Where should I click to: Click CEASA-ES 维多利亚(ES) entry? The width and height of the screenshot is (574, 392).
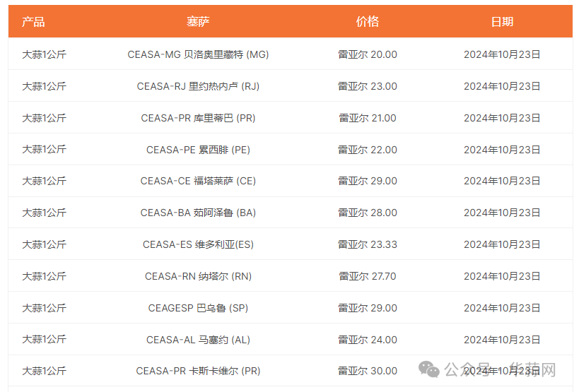tap(198, 244)
